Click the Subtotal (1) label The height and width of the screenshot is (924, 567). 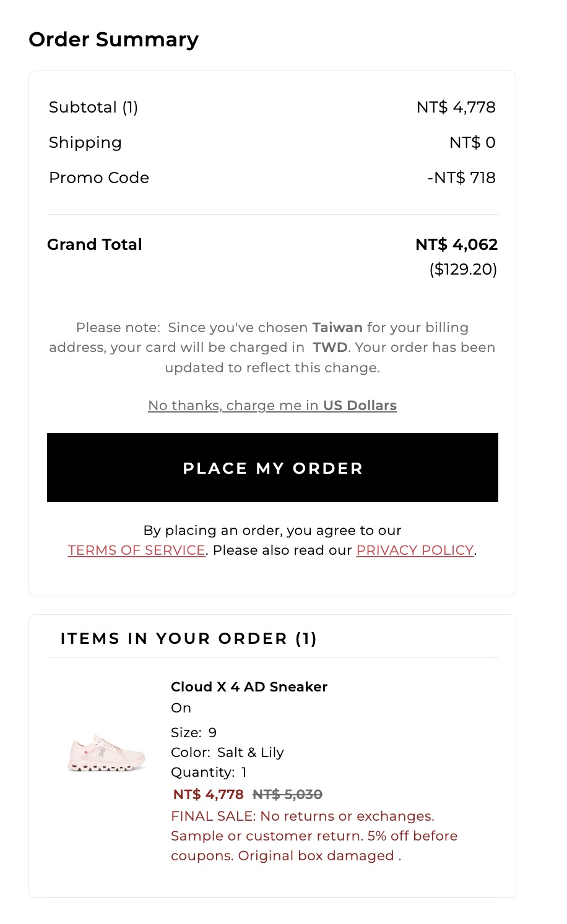click(93, 107)
